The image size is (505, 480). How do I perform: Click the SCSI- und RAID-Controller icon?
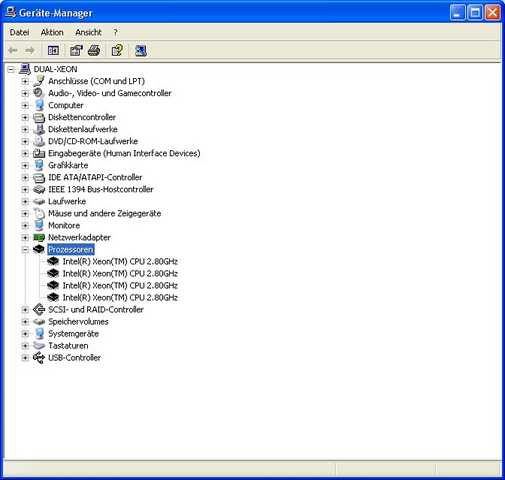39,310
